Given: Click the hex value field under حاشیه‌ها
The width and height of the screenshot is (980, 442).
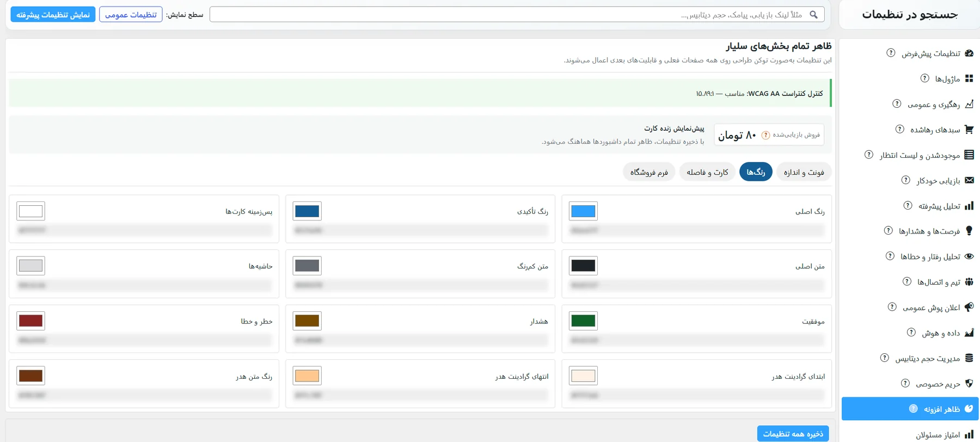Looking at the screenshot, I should [144, 285].
